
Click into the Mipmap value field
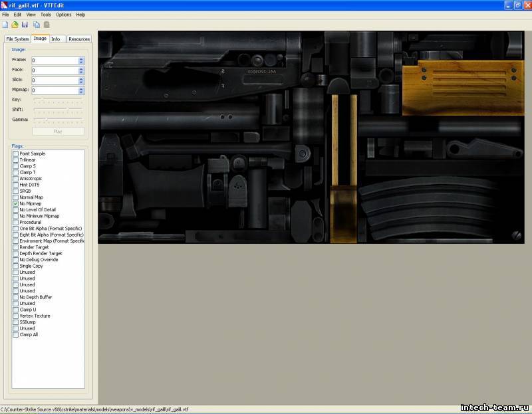55,90
